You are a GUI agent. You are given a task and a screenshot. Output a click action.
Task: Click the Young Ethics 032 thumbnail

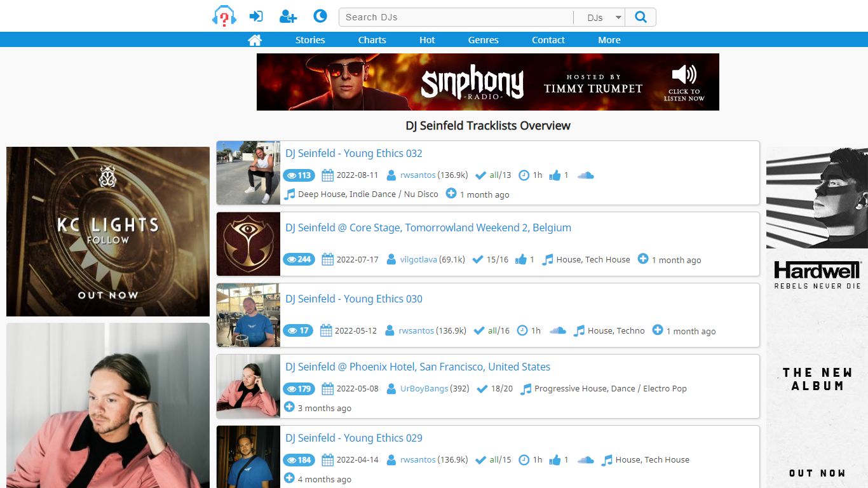248,173
